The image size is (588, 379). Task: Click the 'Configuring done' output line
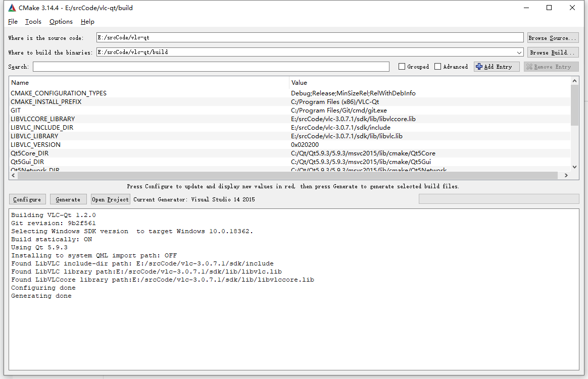[43, 288]
